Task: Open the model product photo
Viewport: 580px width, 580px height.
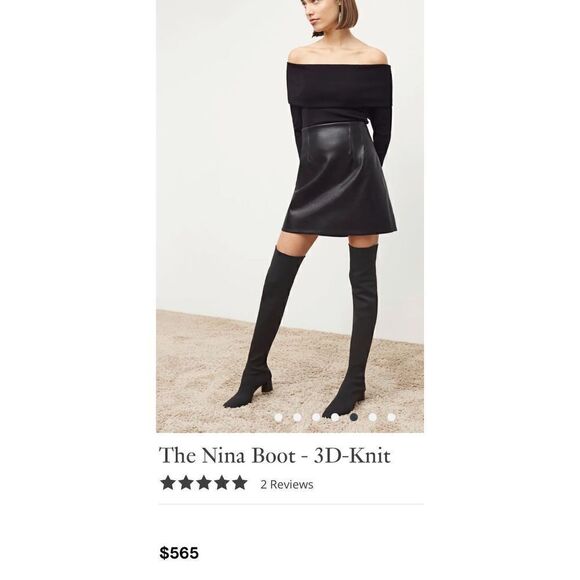Action: (x=290, y=216)
